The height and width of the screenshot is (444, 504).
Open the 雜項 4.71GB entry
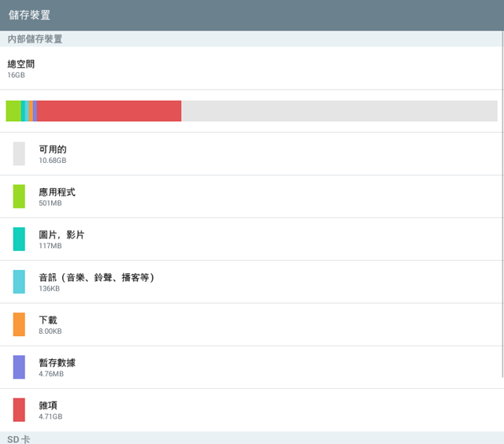pyautogui.click(x=251, y=410)
